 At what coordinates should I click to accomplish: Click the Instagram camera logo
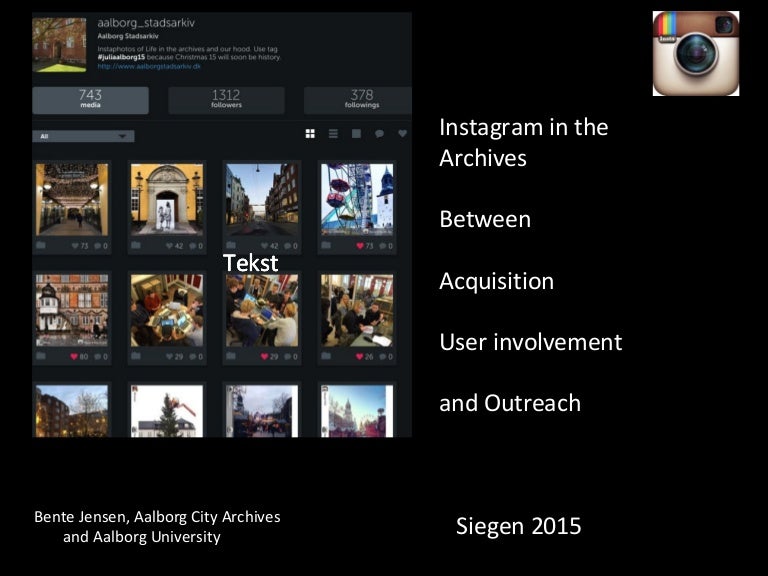(x=695, y=53)
